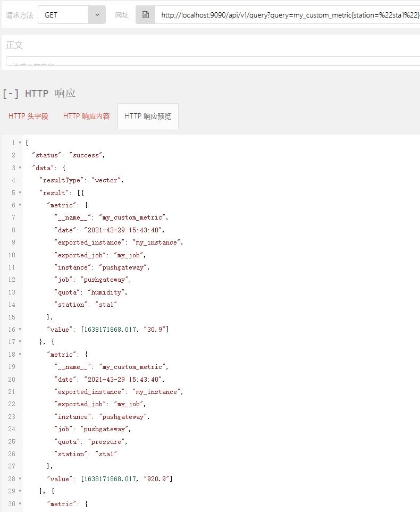The image size is (420, 512).
Task: Switch to the HTTP 头字段 tab
Action: 28,116
